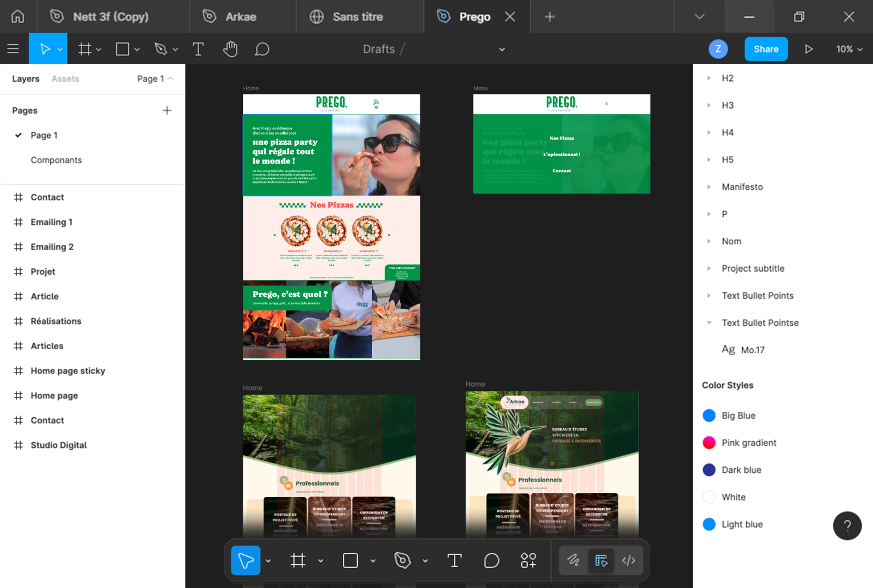Open the Assets panel tab

point(65,79)
